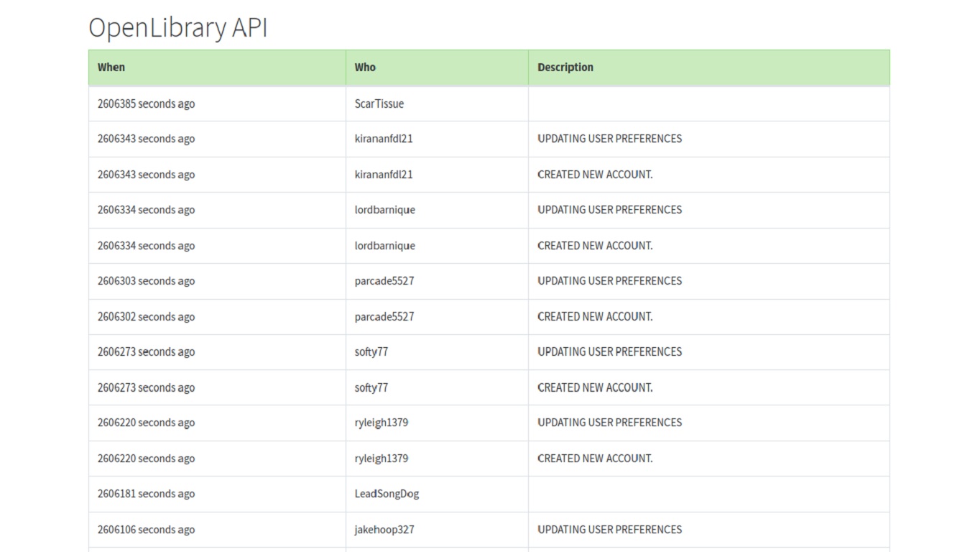The height and width of the screenshot is (552, 980).
Task: Click the Who column header
Action: (365, 68)
